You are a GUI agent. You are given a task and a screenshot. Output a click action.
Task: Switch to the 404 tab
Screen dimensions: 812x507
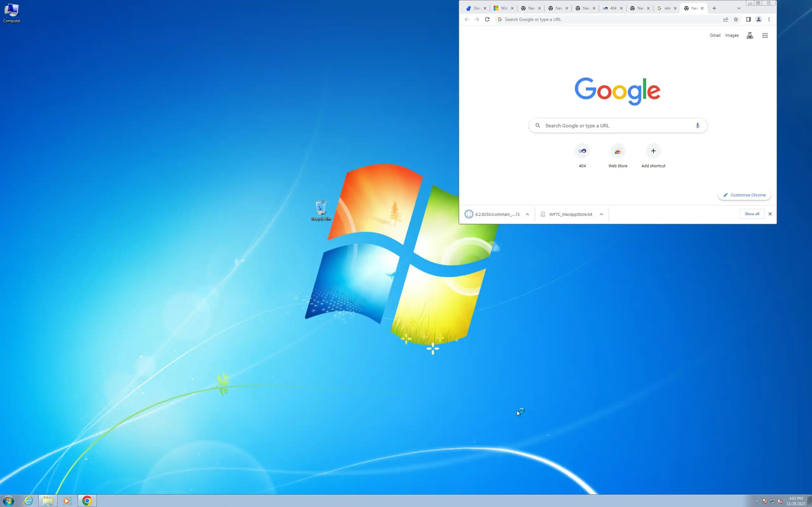(611, 8)
